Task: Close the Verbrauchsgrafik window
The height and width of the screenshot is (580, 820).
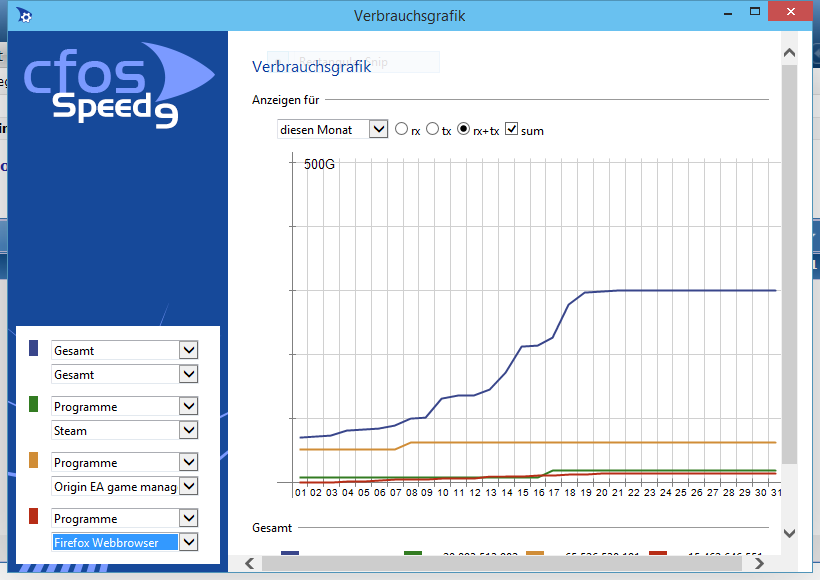Action: click(x=791, y=12)
